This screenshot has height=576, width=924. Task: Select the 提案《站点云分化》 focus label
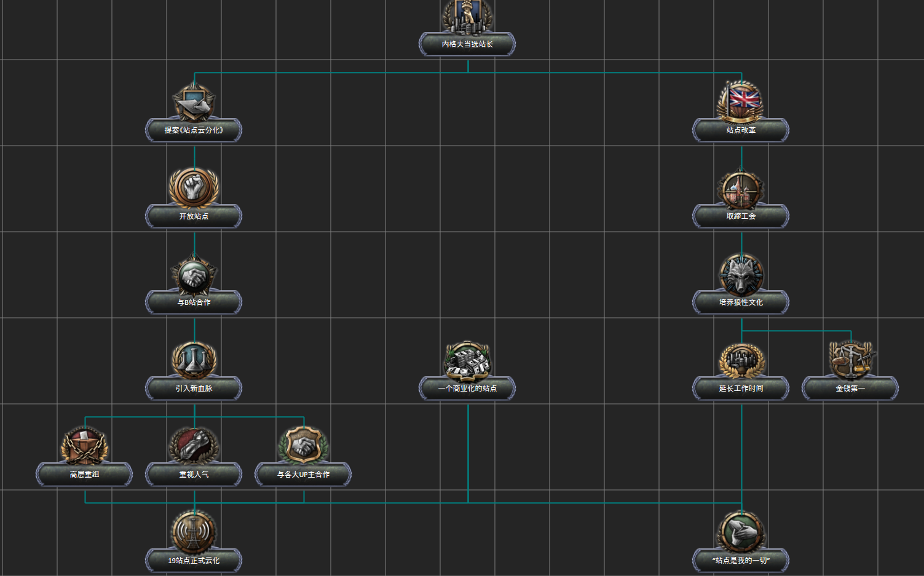click(194, 130)
